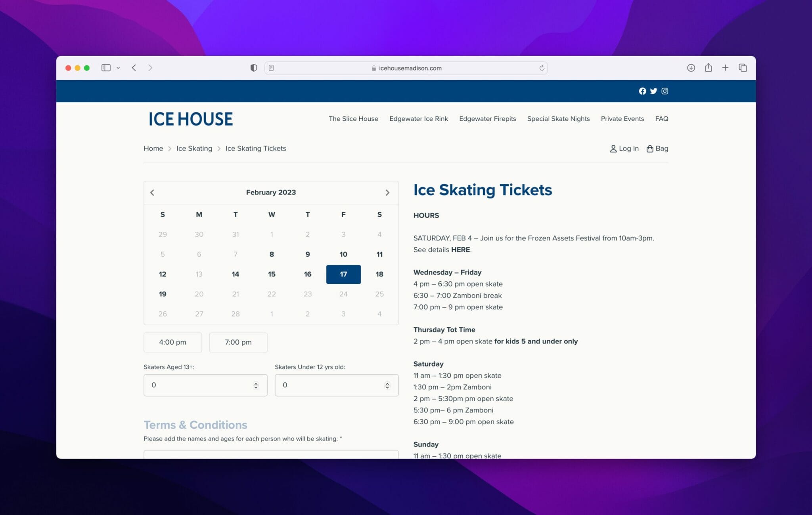Viewport: 812px width, 515px height.
Task: Select February 14 on calendar
Action: [236, 274]
